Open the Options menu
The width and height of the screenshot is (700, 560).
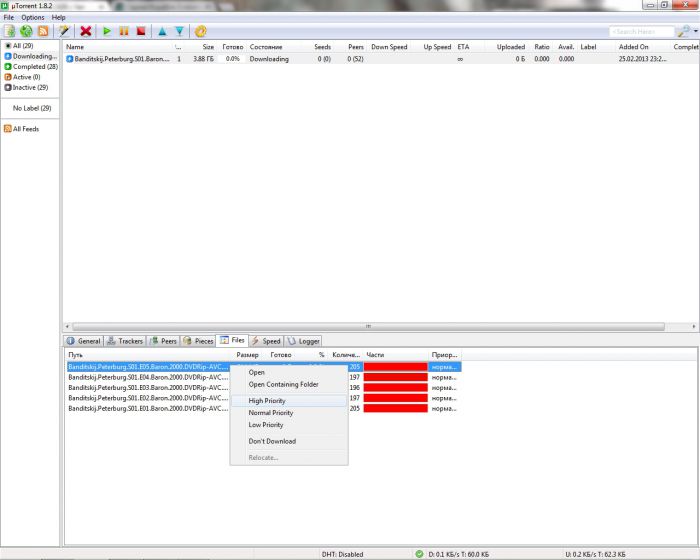click(33, 17)
